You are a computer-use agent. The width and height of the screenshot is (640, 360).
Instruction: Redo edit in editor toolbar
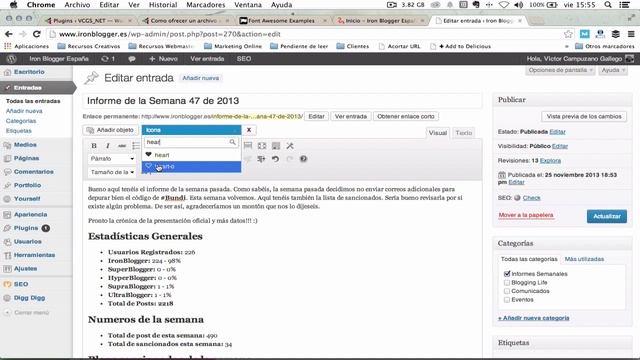(289, 159)
